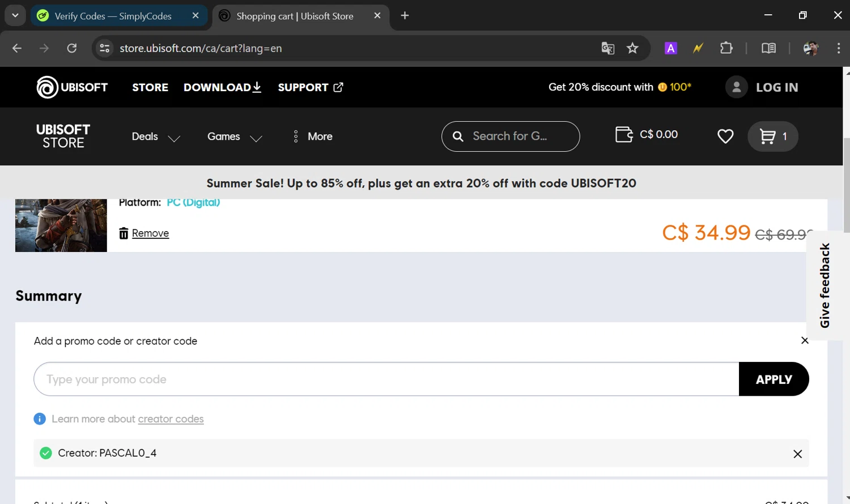Viewport: 850px width, 504px height.
Task: Click the trash can icon
Action: coord(124,233)
